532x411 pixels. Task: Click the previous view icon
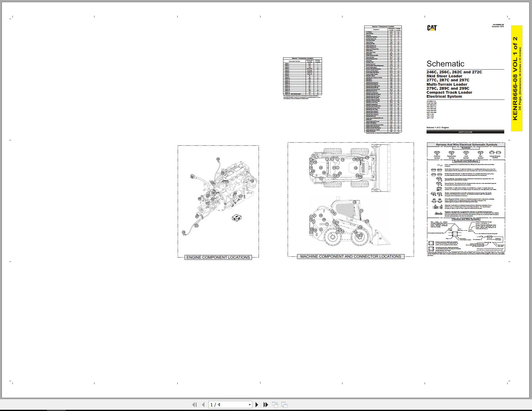click(275, 405)
